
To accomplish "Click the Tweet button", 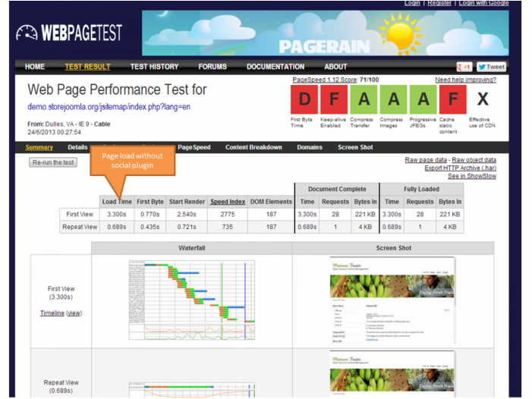I will pyautogui.click(x=492, y=67).
